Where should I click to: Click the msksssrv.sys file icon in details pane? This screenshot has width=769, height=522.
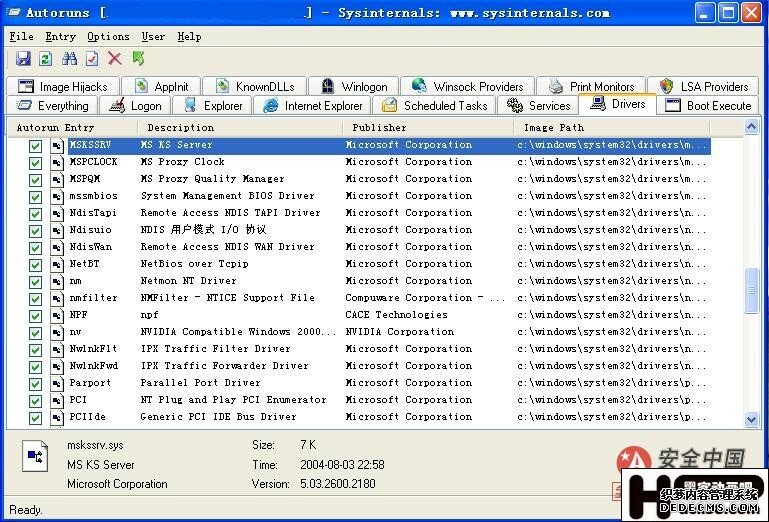(x=35, y=456)
